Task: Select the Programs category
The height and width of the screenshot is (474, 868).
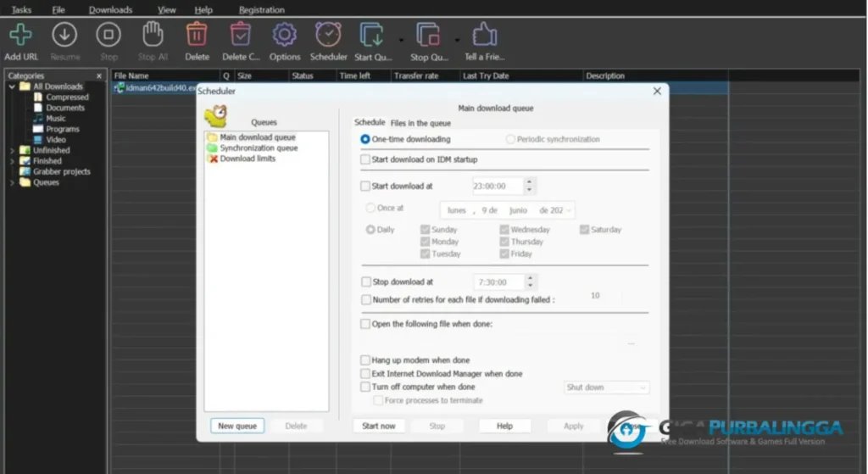Action: pyautogui.click(x=63, y=129)
